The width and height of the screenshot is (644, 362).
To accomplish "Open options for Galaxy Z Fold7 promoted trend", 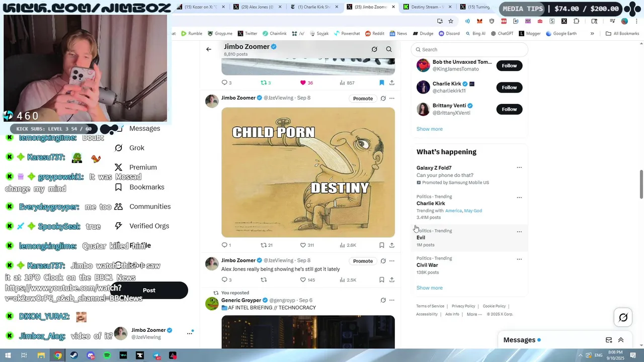I will click(x=519, y=167).
